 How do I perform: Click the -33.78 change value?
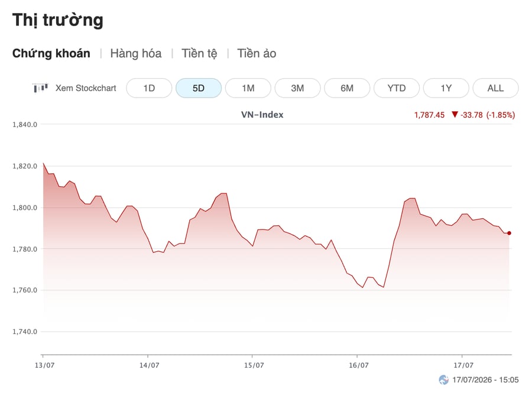472,115
